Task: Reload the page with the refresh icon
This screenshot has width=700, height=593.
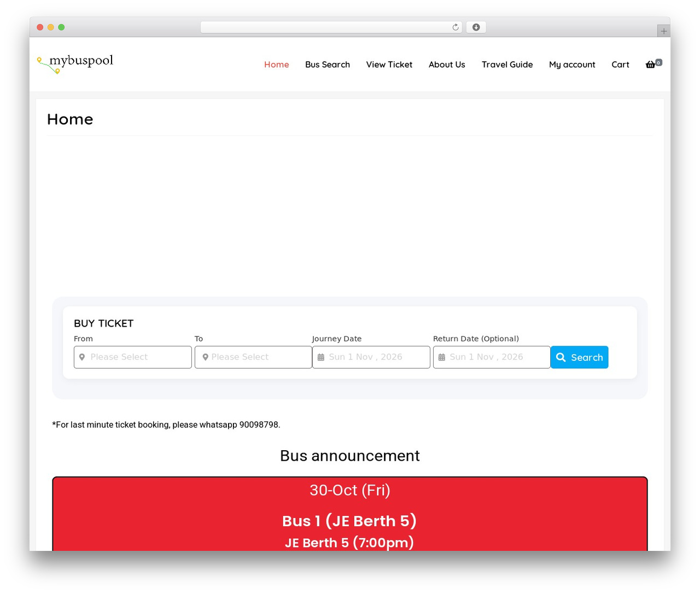Action: 455,27
